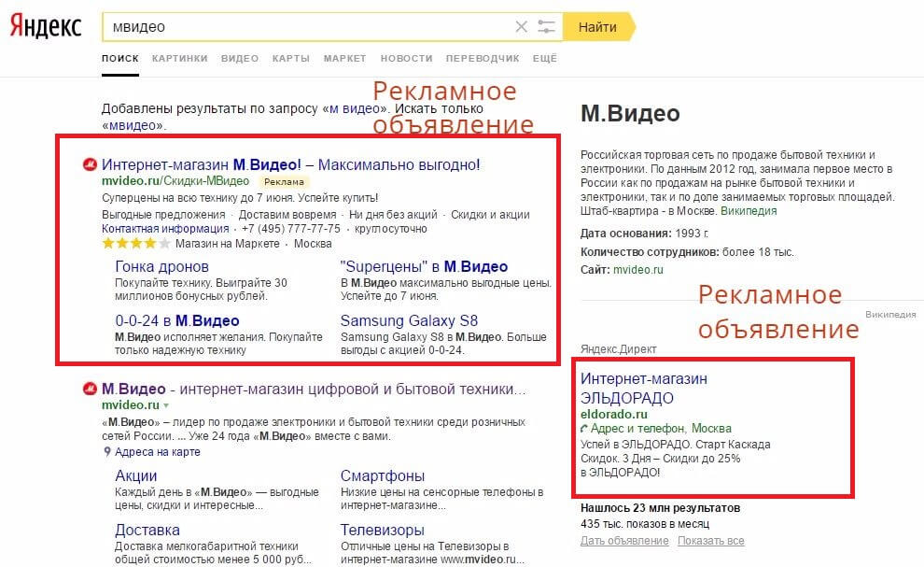Open the Переводчик tab
This screenshot has width=924, height=567.
coord(483,59)
